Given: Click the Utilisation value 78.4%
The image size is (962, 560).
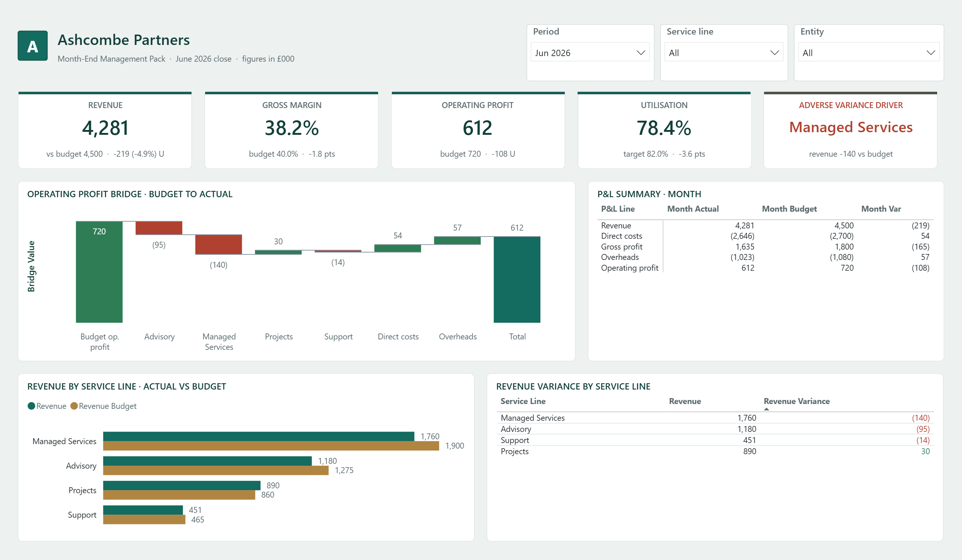Looking at the screenshot, I should pos(664,128).
